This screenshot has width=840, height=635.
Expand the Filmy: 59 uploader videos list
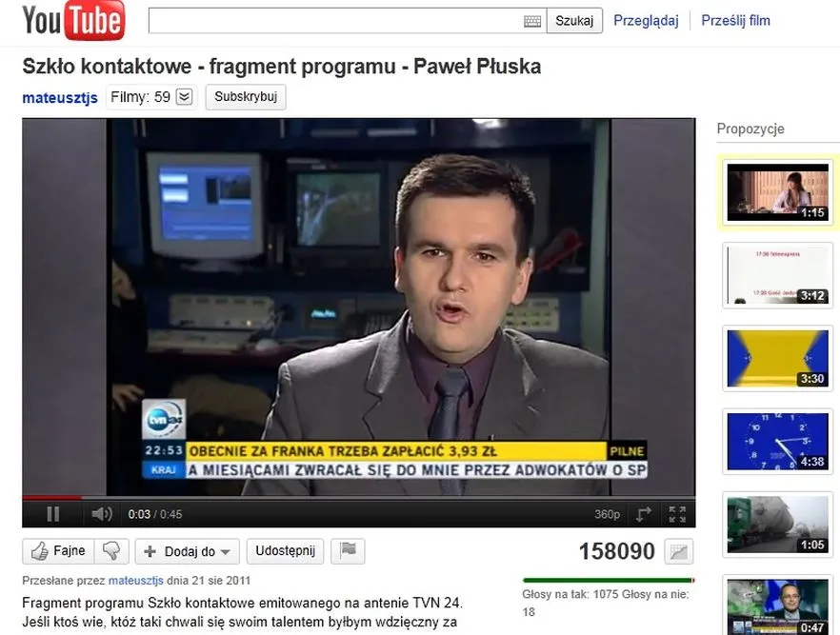[185, 97]
